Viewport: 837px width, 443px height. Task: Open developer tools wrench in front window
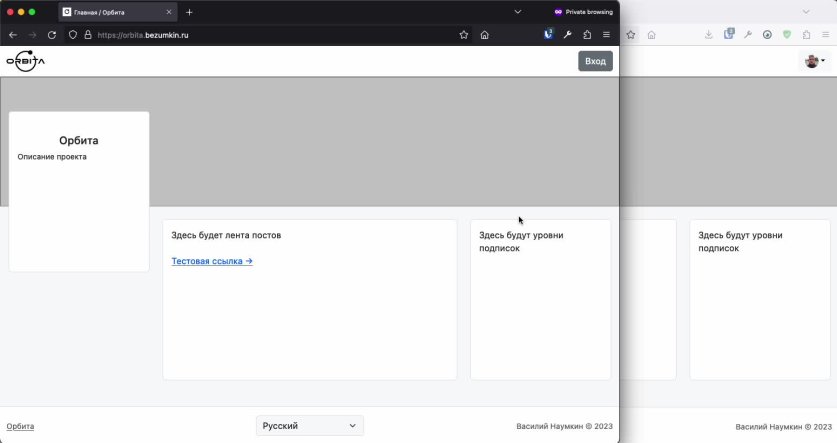(567, 35)
